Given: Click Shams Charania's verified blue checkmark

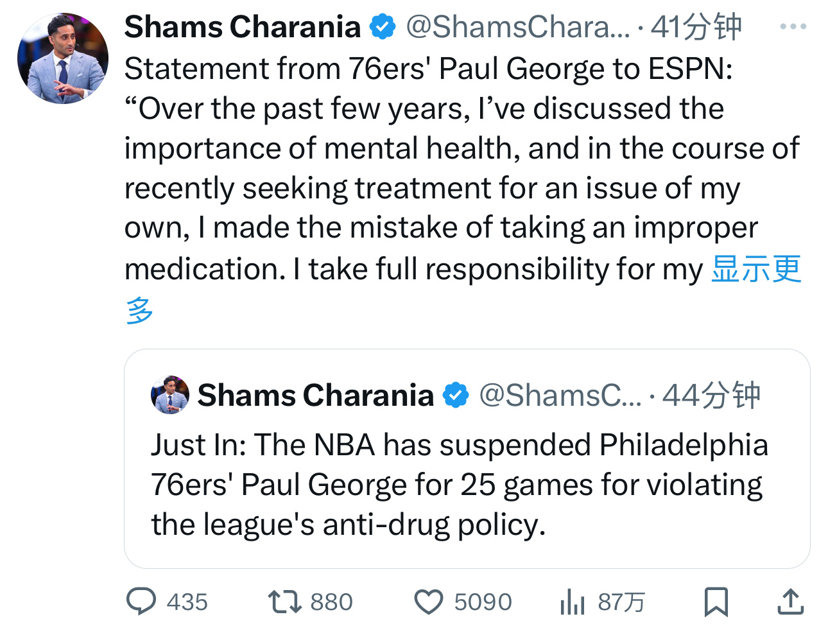Looking at the screenshot, I should (x=383, y=27).
